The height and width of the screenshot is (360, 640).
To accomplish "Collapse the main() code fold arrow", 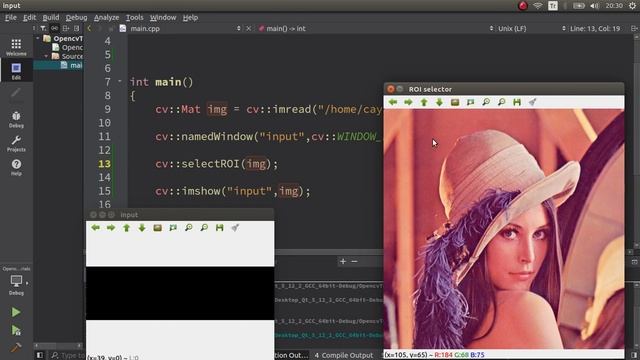I will point(120,81).
